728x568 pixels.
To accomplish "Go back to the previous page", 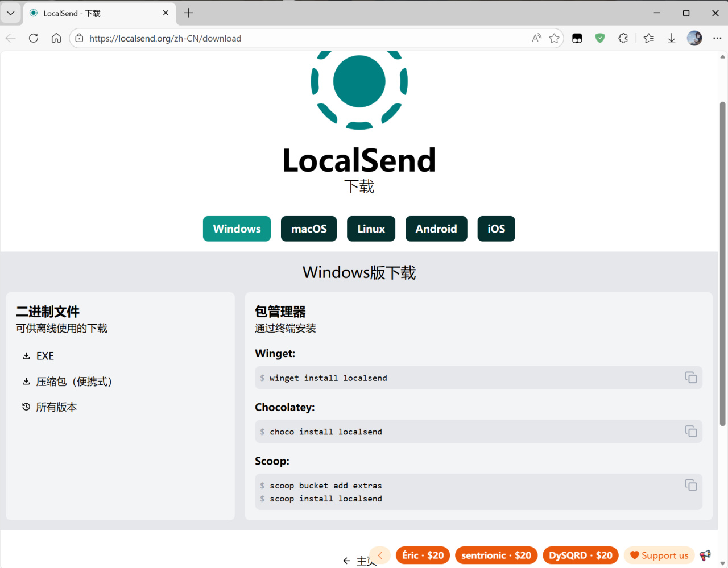I will (x=11, y=38).
